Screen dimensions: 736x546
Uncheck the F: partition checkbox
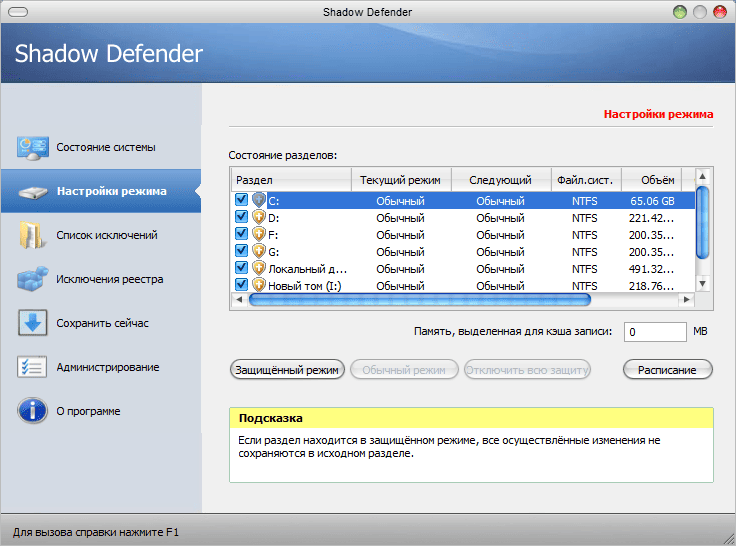(241, 233)
